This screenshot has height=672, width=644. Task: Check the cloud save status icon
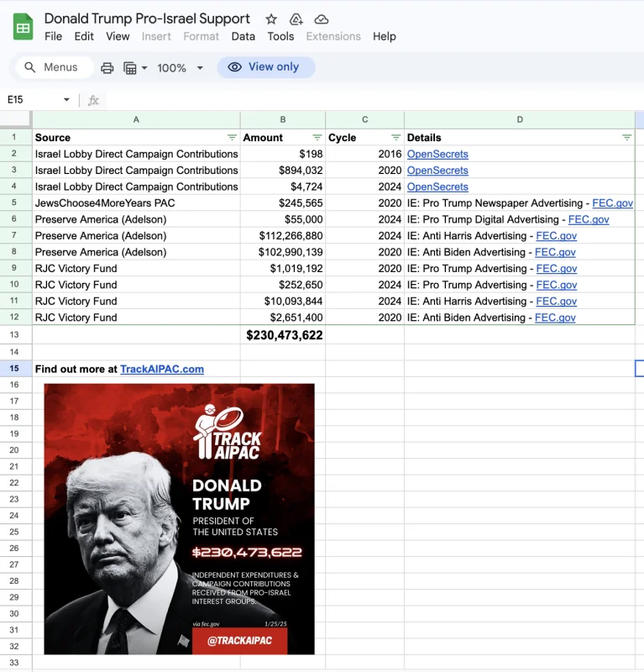322,19
